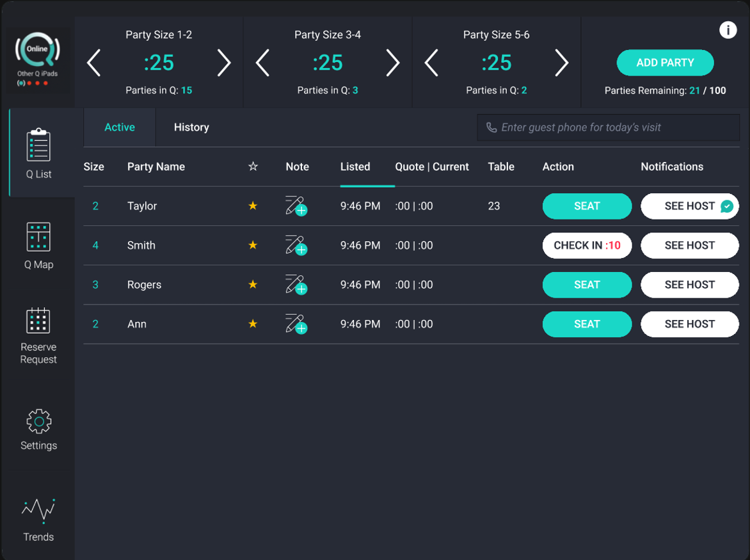The height and width of the screenshot is (560, 750).
Task: Click Taylor's 9:46 PM listed time
Action: coord(360,206)
